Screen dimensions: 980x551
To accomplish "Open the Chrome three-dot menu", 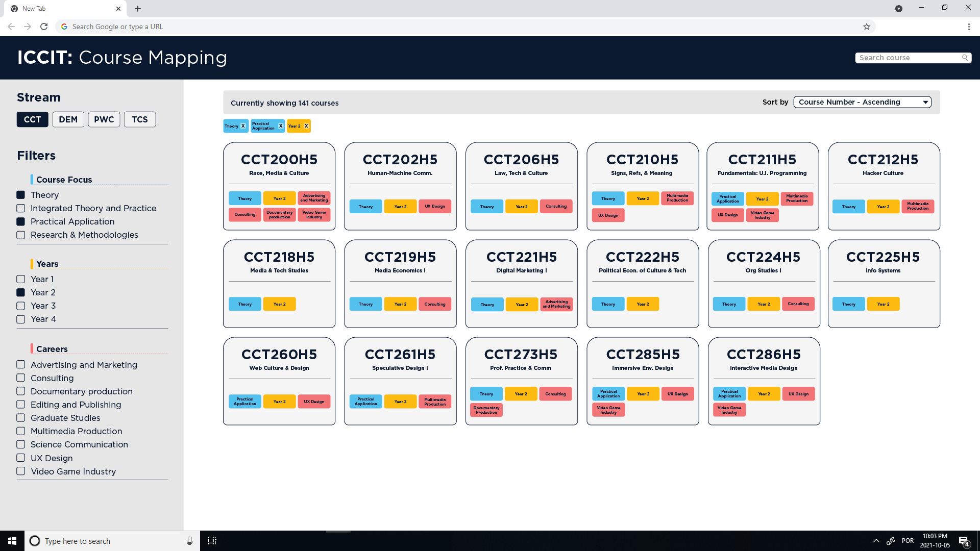I will coord(968,27).
